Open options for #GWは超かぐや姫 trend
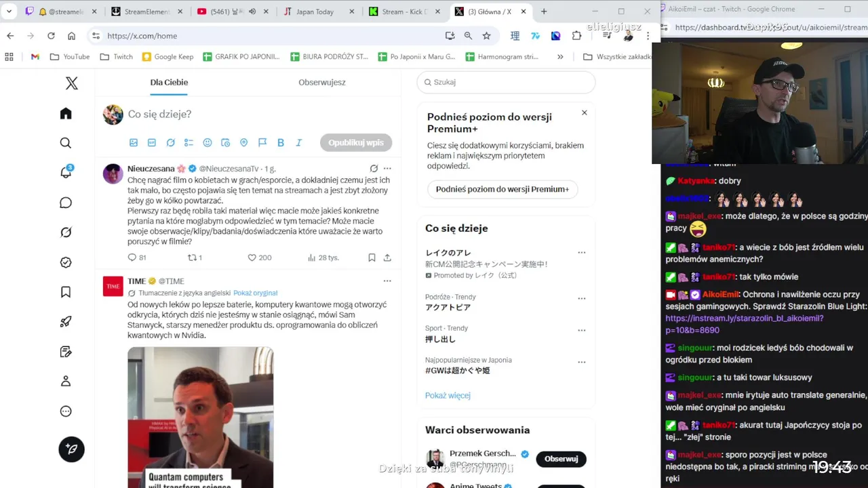Screen dimensions: 868x488 tap(581, 362)
